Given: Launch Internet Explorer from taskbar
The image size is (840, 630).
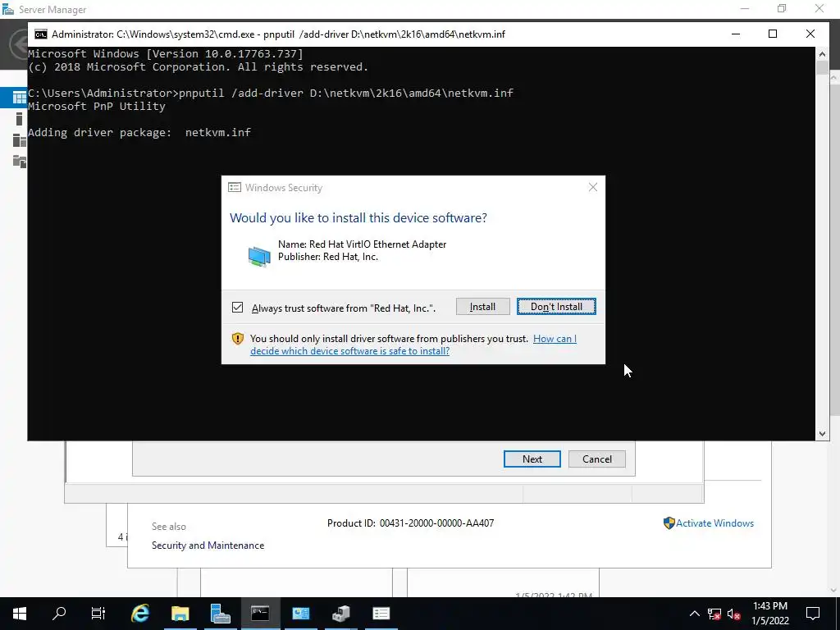Looking at the screenshot, I should pos(139,614).
